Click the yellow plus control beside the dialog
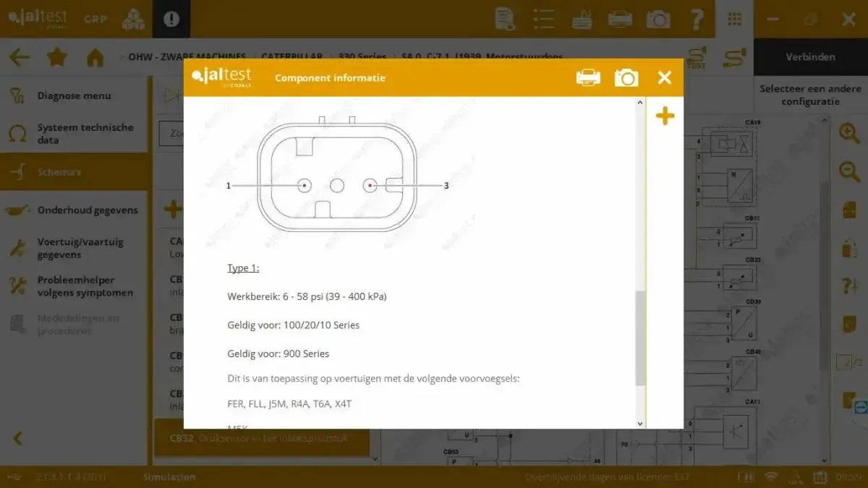The image size is (868, 488). [665, 115]
